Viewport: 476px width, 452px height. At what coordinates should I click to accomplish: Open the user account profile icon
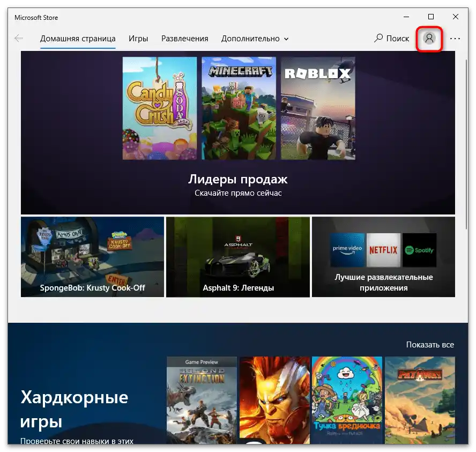tap(429, 39)
